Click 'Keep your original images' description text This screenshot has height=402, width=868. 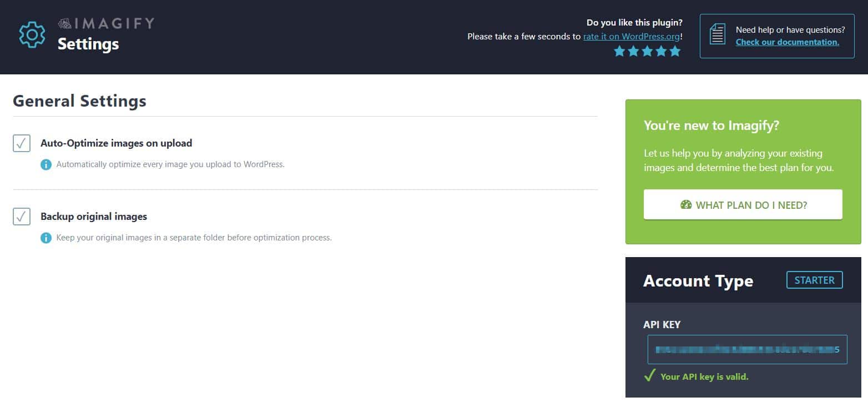pyautogui.click(x=194, y=238)
